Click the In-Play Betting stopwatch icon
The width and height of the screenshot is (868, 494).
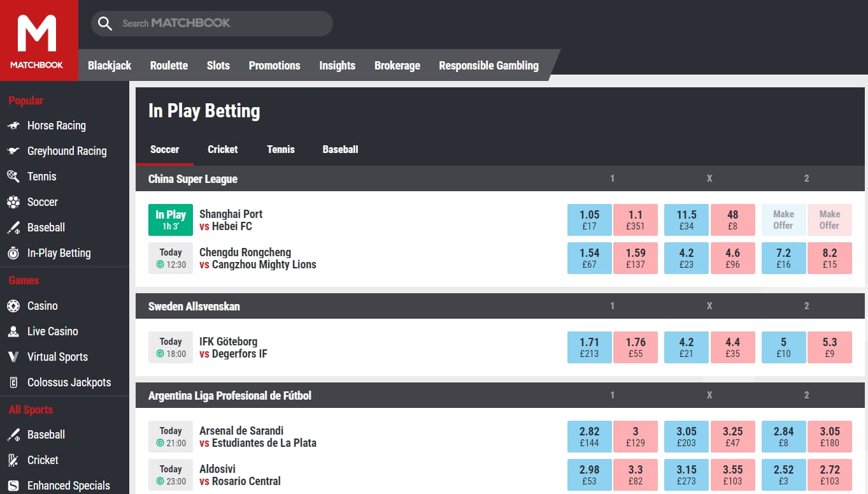13,253
